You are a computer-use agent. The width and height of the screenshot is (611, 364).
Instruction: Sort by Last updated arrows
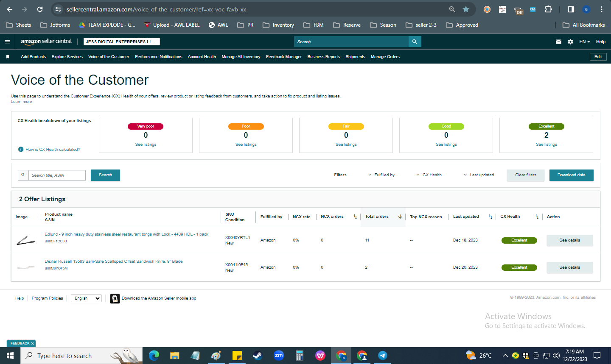(x=490, y=217)
